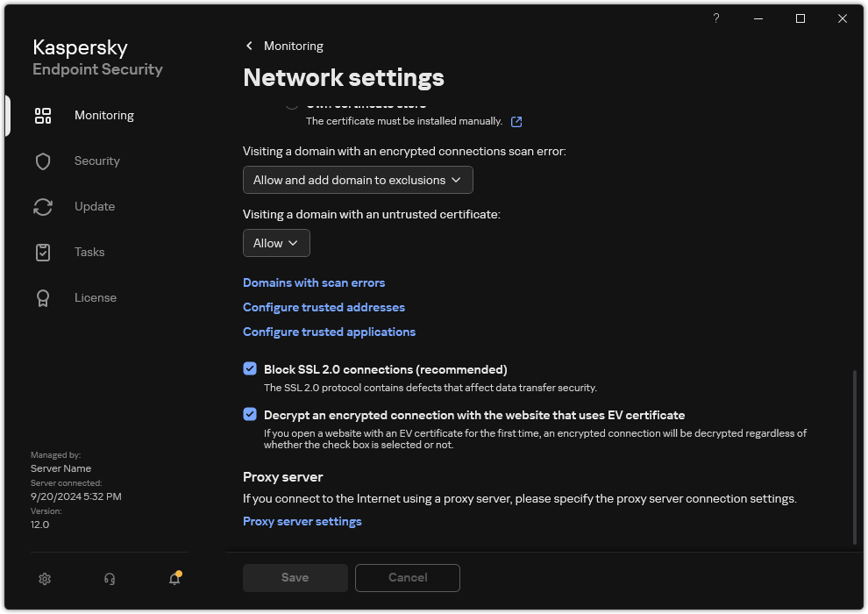Click back arrow to return to Monitoring
The height and width of the screenshot is (614, 868).
(x=248, y=45)
